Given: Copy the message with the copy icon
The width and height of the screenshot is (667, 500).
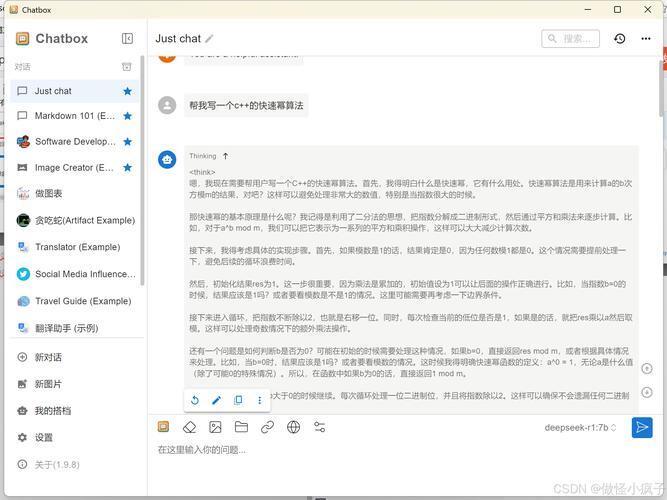Looking at the screenshot, I should 238,400.
